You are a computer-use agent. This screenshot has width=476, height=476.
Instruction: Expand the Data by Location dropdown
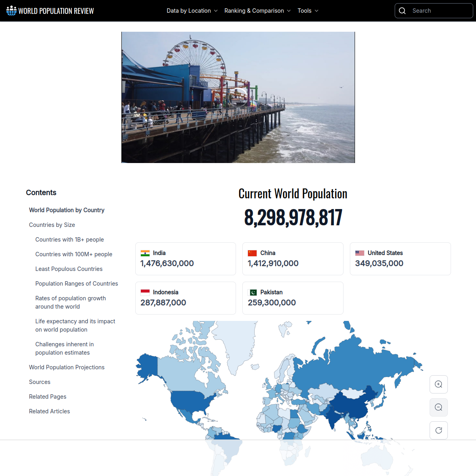point(215,11)
